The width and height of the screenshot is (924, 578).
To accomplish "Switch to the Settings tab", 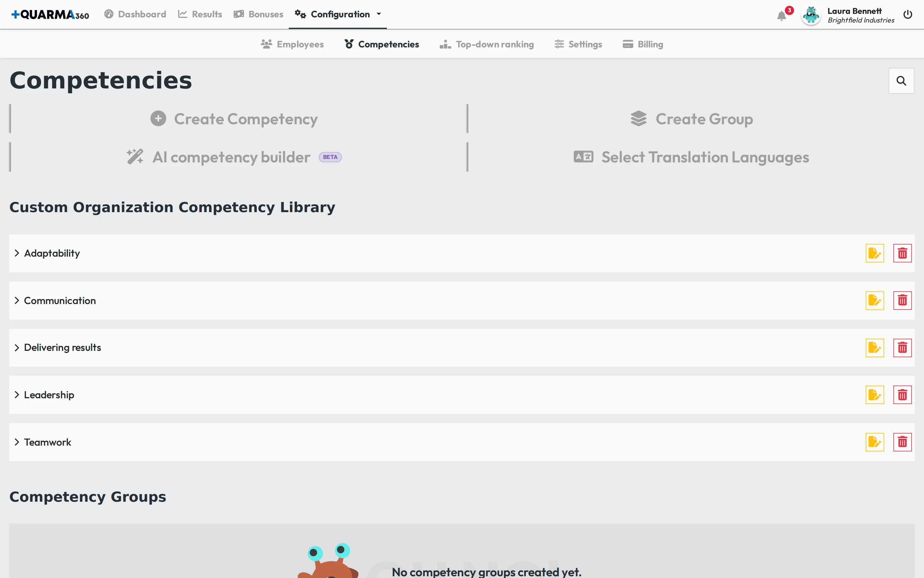I will point(578,44).
